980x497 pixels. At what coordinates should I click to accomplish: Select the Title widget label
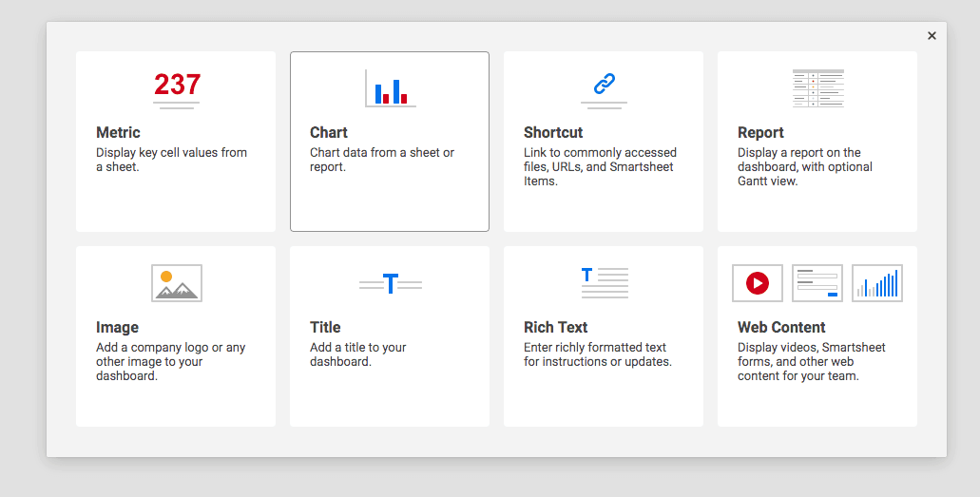(x=325, y=328)
